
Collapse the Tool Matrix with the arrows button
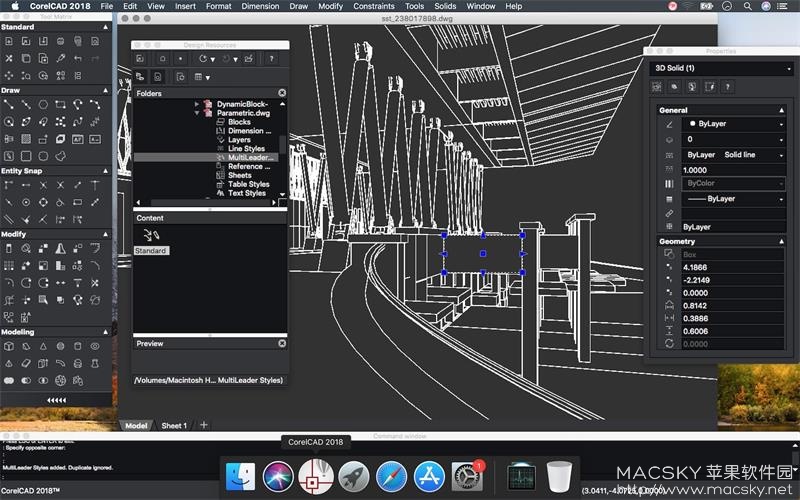pyautogui.click(x=56, y=401)
